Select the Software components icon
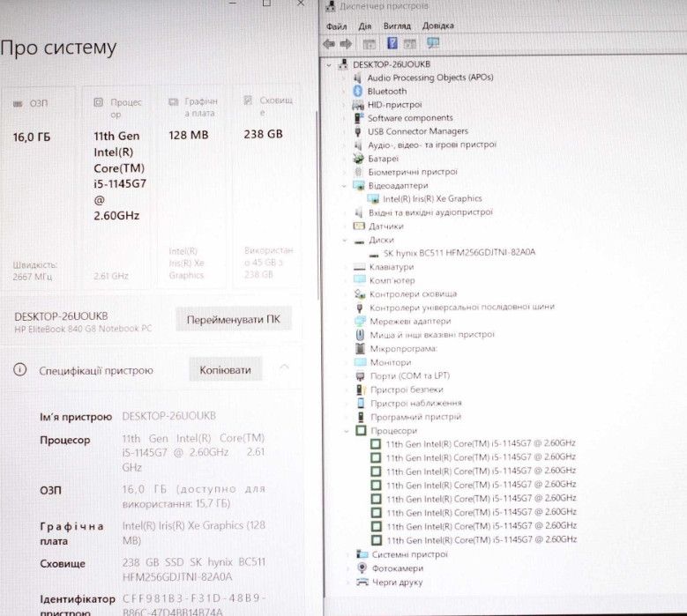Image resolution: width=687 pixels, height=616 pixels. [x=359, y=118]
